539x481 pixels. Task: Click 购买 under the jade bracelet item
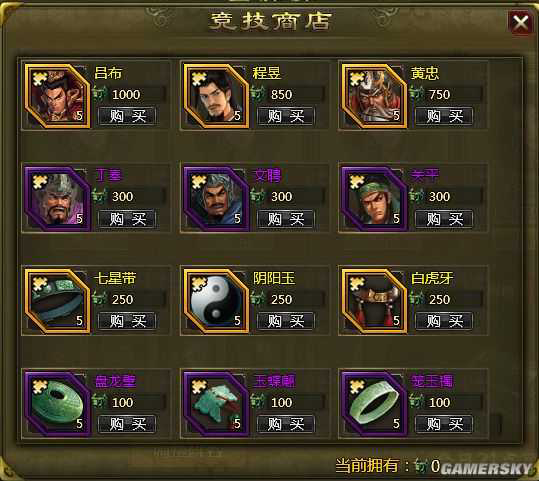point(444,424)
